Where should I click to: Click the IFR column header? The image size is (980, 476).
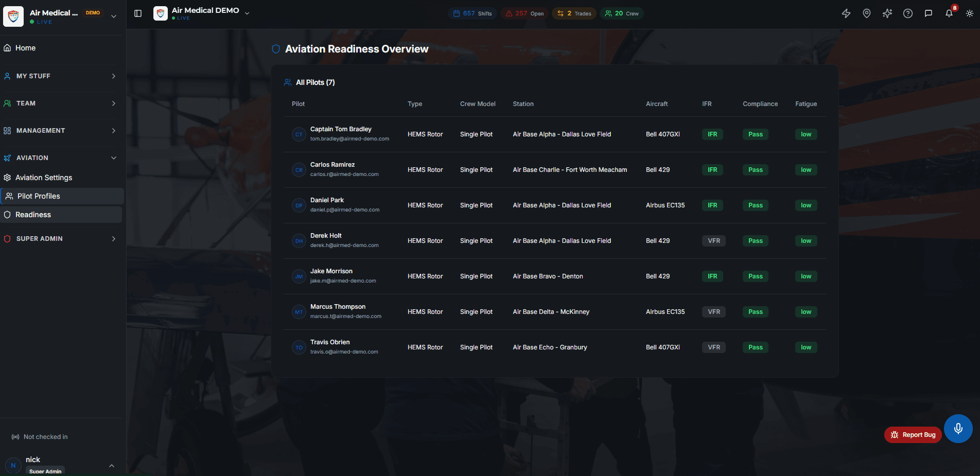tap(707, 104)
